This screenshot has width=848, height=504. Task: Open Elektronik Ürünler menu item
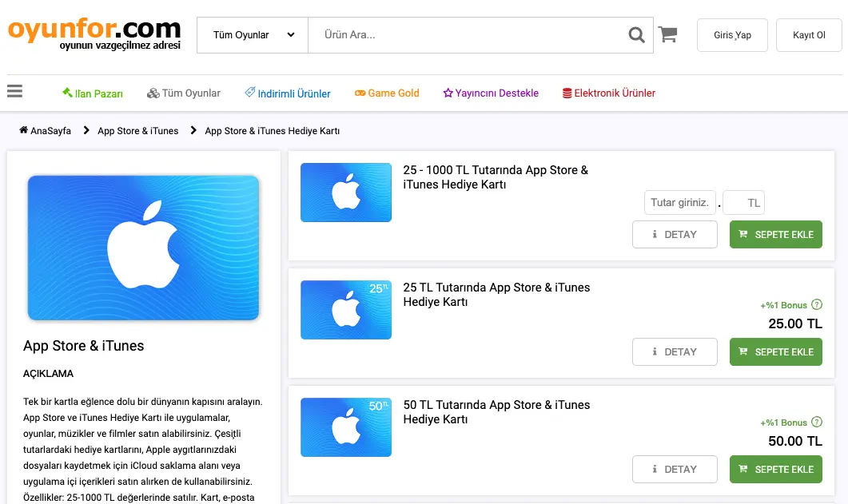click(x=609, y=93)
